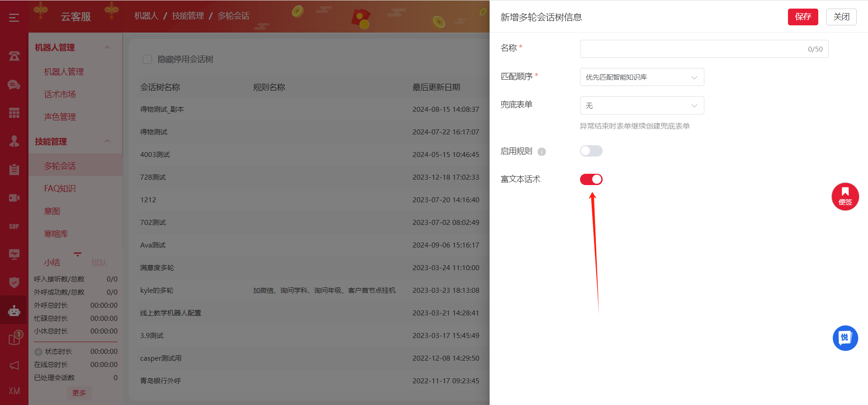Open the 兜底表单 dropdown
The width and height of the screenshot is (868, 405).
pos(642,106)
